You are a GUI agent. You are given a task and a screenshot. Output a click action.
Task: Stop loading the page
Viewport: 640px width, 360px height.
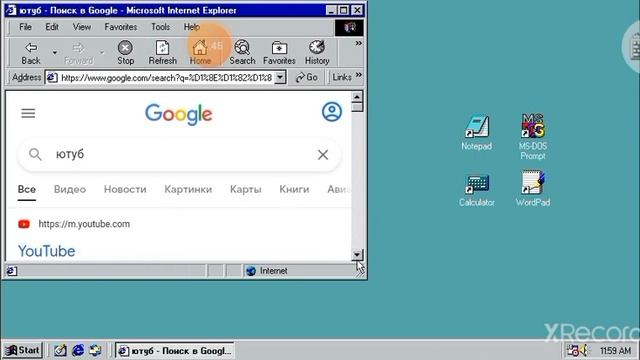125,53
